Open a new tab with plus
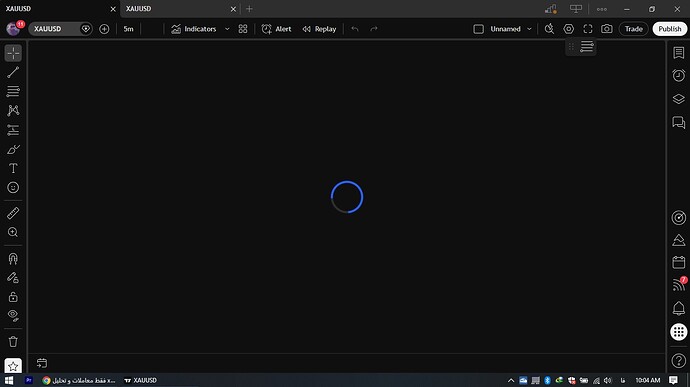Image resolution: width=690 pixels, height=387 pixels. point(250,9)
